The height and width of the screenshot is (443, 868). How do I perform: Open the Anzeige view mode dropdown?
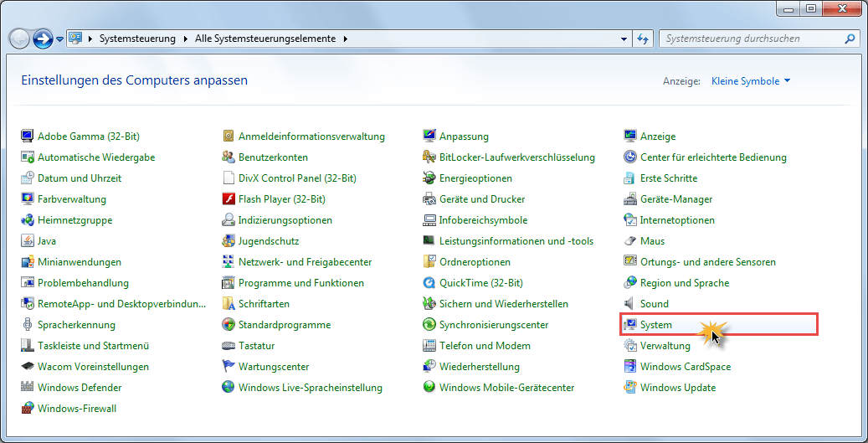pyautogui.click(x=751, y=81)
